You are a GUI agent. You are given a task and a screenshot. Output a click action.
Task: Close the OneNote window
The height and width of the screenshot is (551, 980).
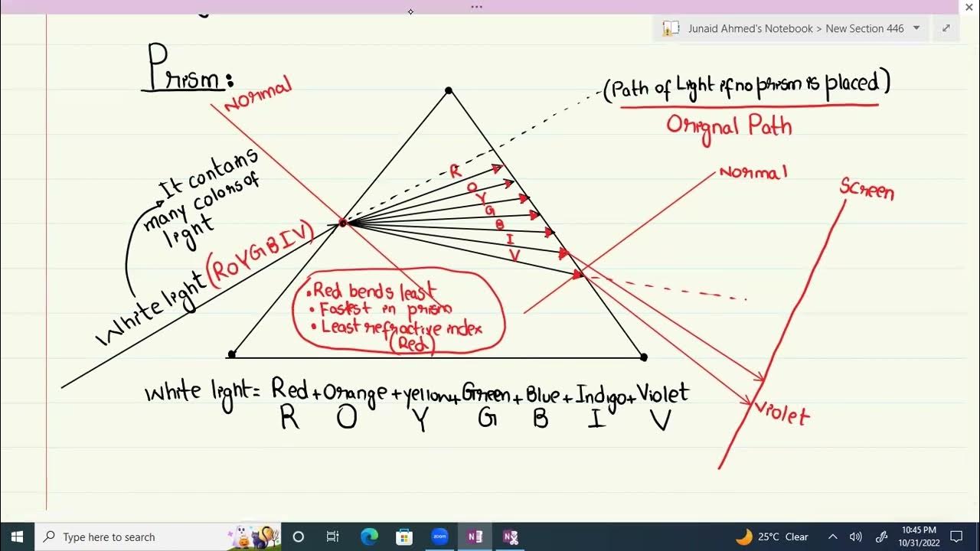969,7
